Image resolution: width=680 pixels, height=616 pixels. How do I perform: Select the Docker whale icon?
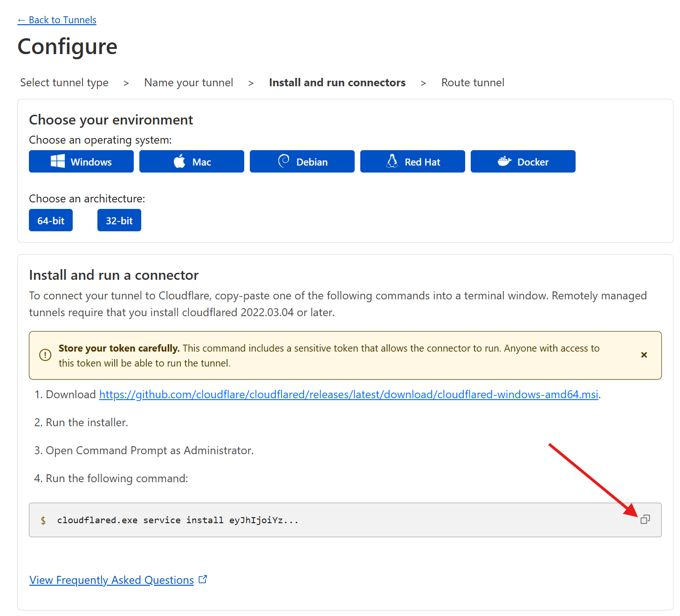504,161
